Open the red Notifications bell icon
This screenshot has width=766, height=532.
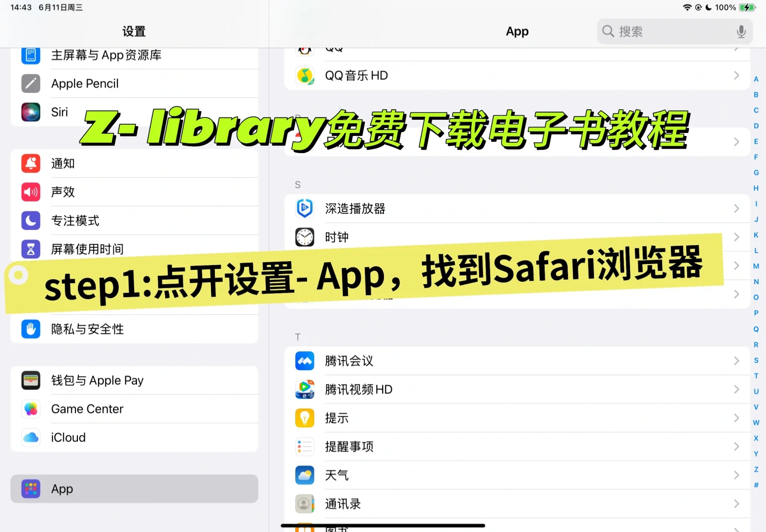31,163
